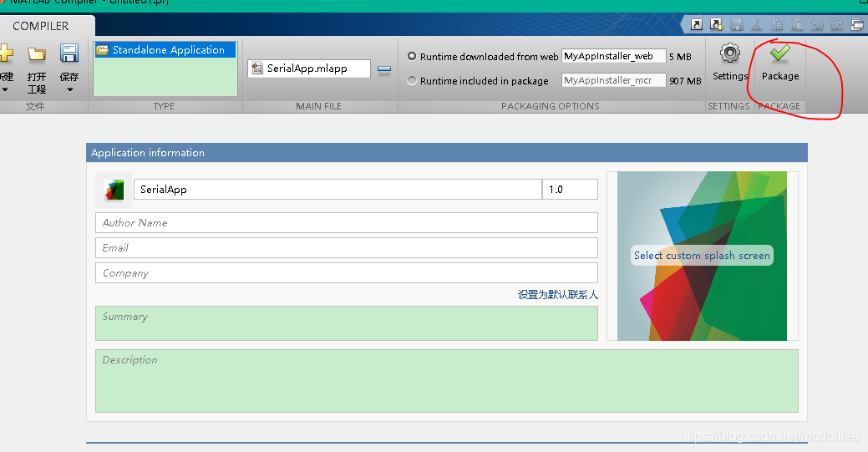Click the Application information header
Image resolution: width=868 pixels, height=452 pixels.
(447, 153)
